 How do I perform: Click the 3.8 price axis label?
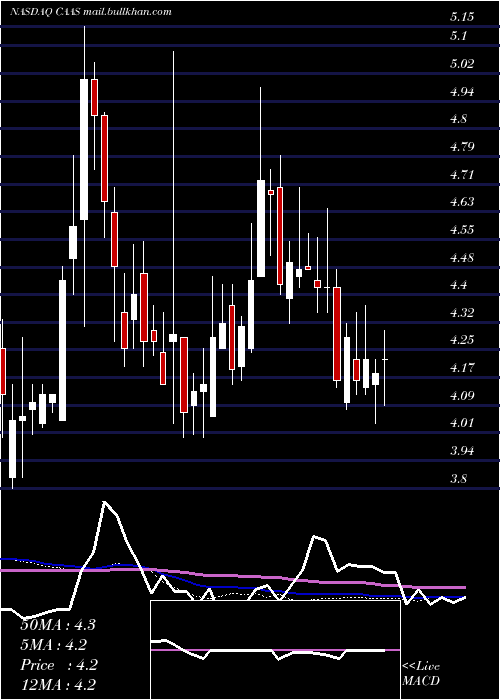click(x=459, y=479)
